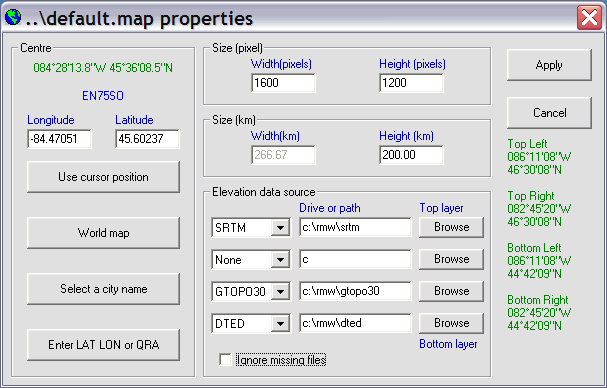The width and height of the screenshot is (607, 388).
Task: Click the path field c:\rmw\gtopo30
Action: (355, 291)
